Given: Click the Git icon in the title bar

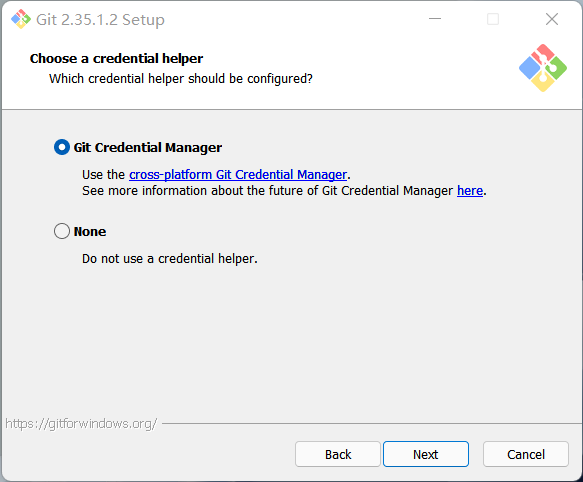Looking at the screenshot, I should coord(21,19).
